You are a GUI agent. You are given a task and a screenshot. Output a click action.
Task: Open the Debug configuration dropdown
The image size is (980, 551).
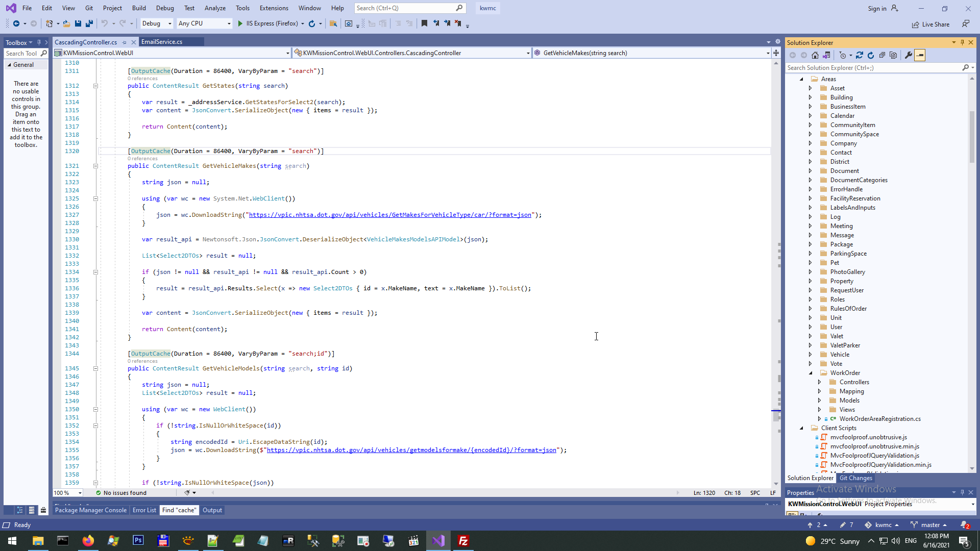(157, 23)
